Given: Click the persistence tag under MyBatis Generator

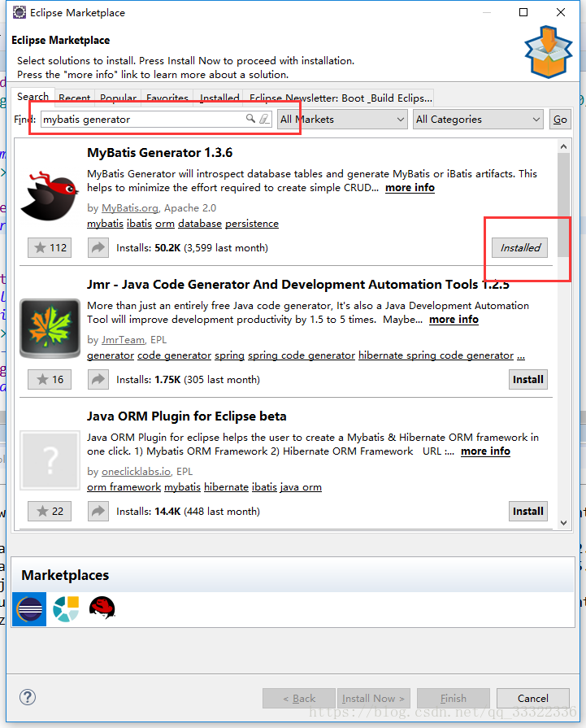Looking at the screenshot, I should click(252, 224).
